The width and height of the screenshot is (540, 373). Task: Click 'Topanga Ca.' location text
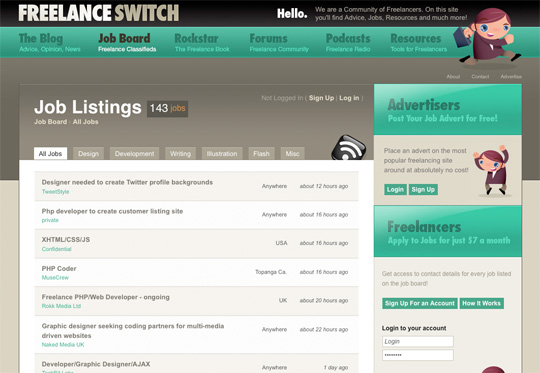coord(271,272)
